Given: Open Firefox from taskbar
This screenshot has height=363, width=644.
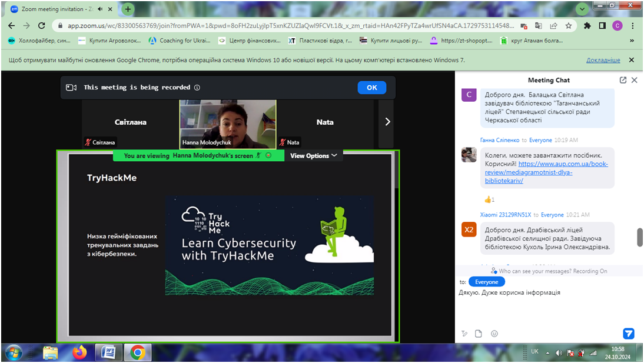Looking at the screenshot, I should click(x=79, y=353).
